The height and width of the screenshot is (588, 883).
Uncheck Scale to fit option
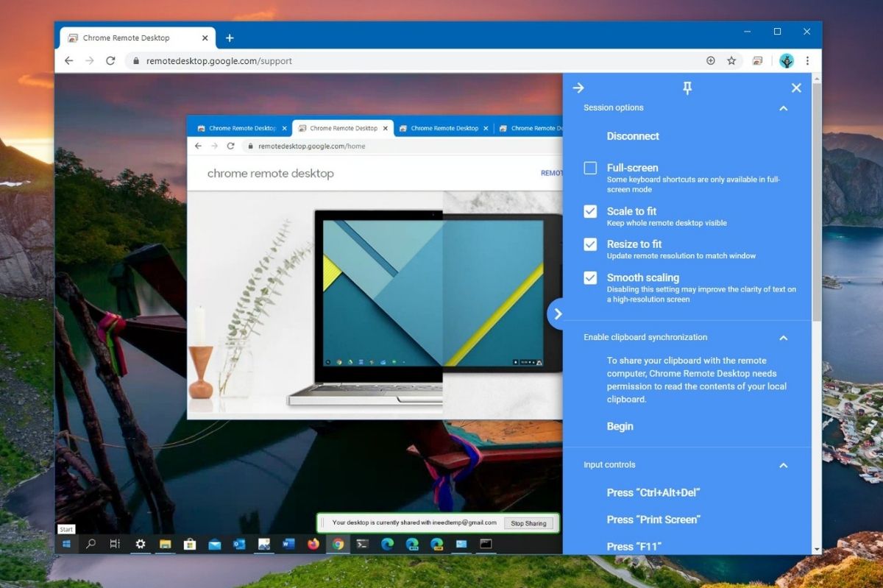590,211
